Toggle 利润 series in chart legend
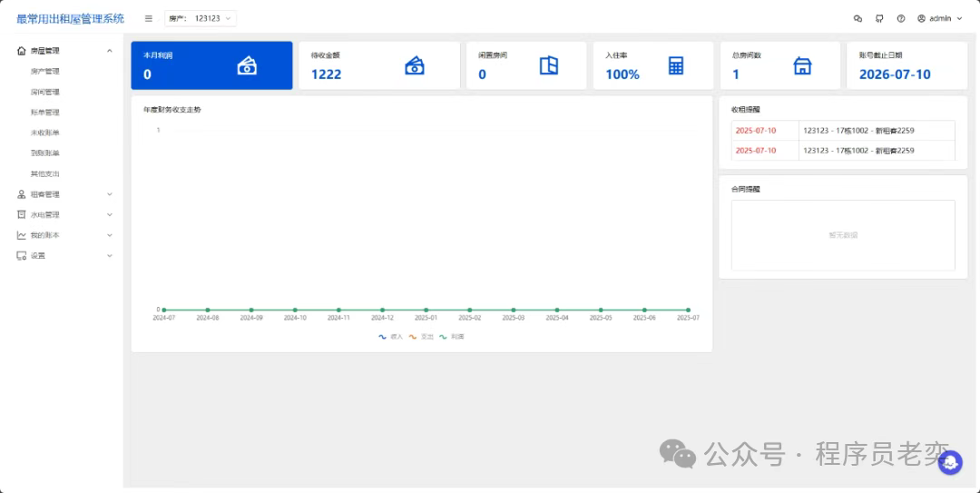980x493 pixels. point(451,337)
